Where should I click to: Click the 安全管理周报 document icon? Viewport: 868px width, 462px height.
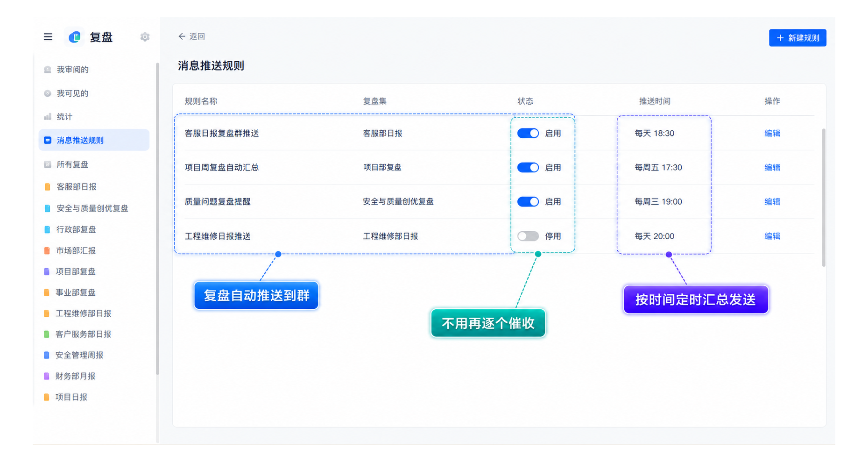(x=47, y=355)
